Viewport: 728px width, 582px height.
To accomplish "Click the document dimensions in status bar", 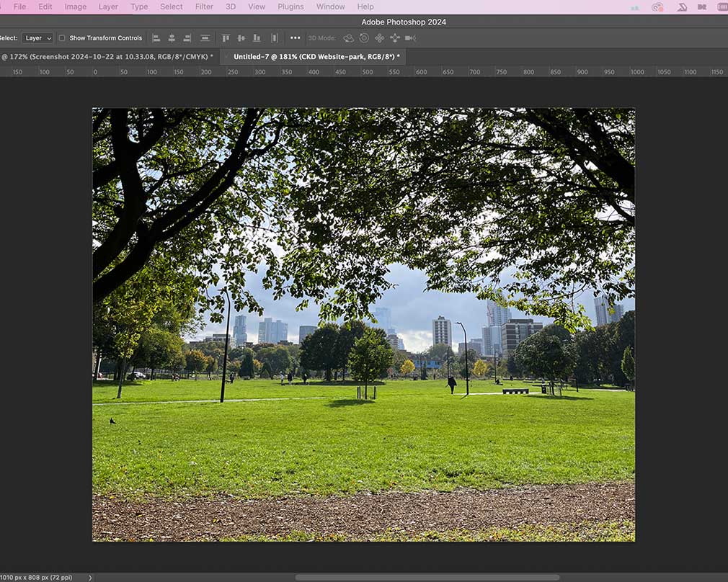I will click(x=36, y=578).
